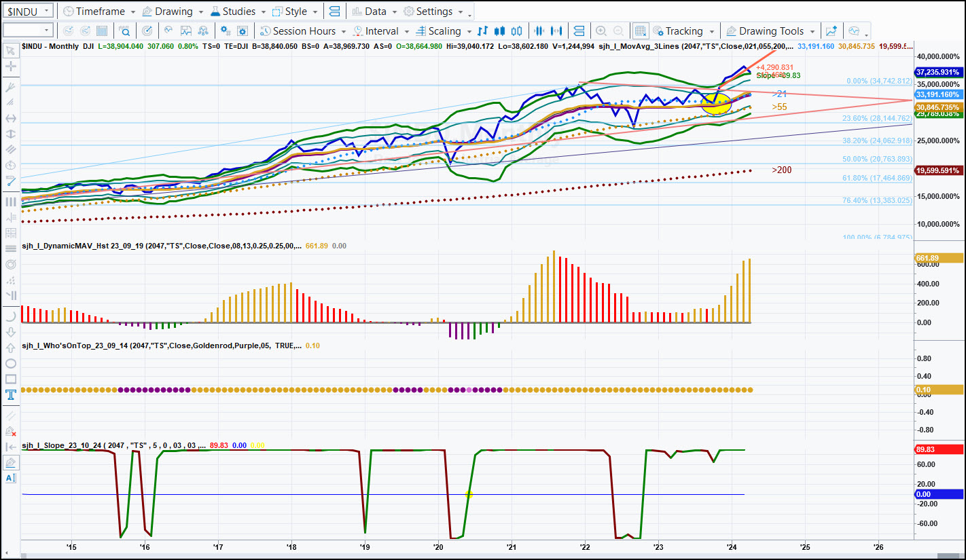The width and height of the screenshot is (966, 560).
Task: Click the red 89.83 slope value label
Action: click(x=938, y=449)
